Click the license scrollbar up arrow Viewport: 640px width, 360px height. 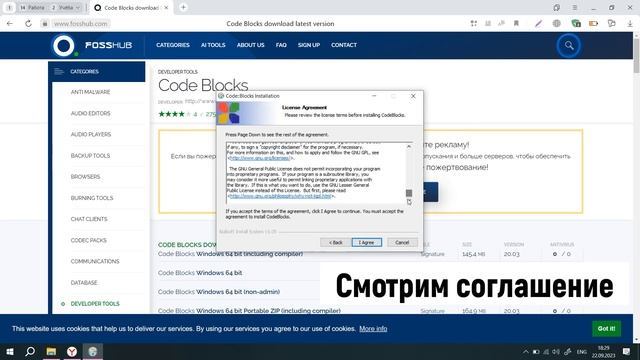click(409, 147)
